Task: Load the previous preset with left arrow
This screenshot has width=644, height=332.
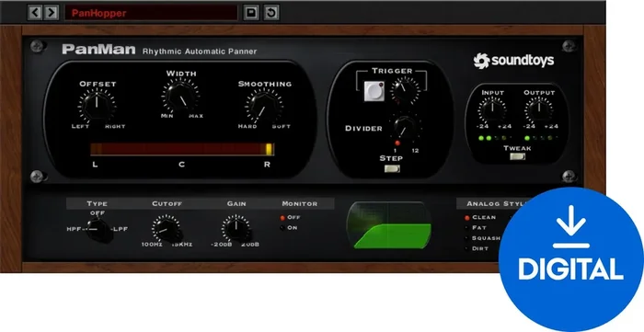Action: tap(35, 13)
